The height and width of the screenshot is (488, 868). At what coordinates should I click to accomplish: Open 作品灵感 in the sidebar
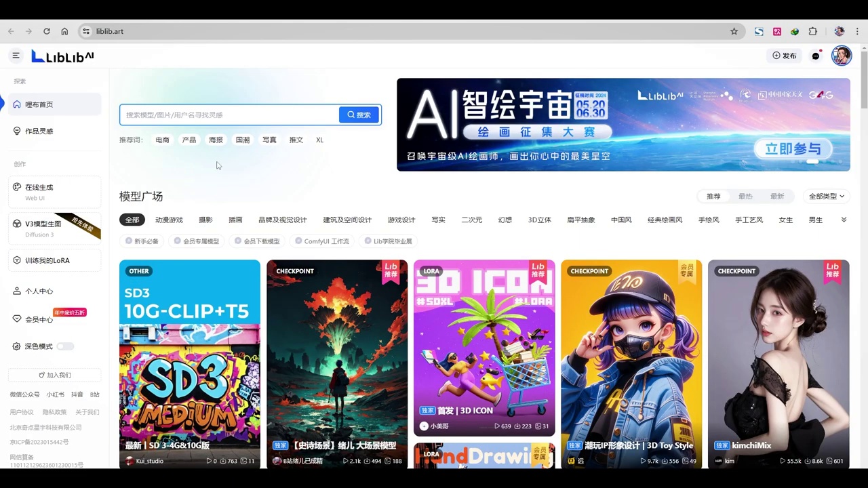[55, 131]
